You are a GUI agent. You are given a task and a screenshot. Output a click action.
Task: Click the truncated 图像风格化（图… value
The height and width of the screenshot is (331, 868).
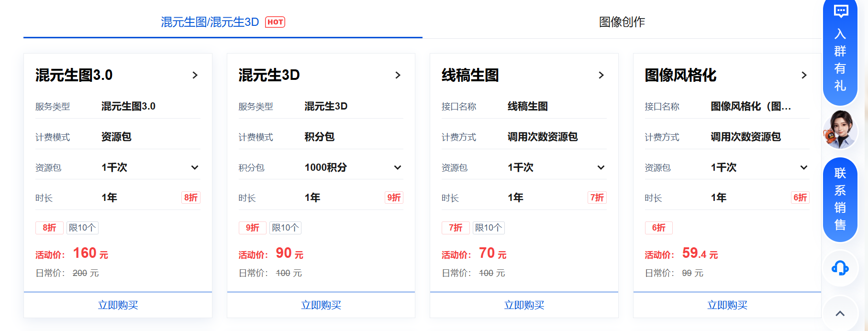tap(751, 106)
